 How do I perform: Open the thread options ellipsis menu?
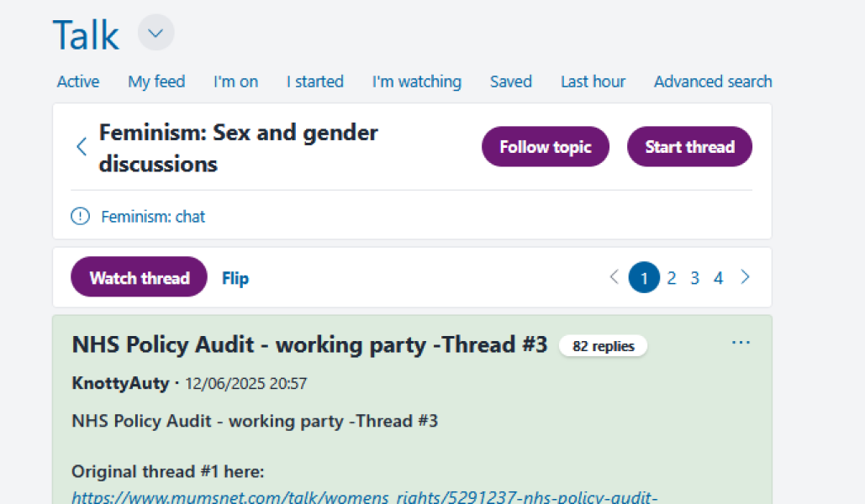coord(741,342)
